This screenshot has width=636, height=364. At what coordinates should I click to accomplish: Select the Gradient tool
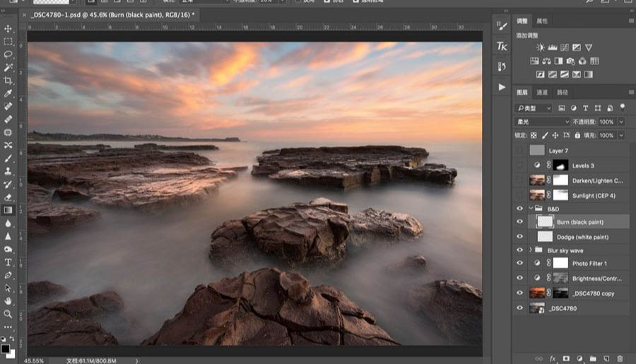(8, 210)
